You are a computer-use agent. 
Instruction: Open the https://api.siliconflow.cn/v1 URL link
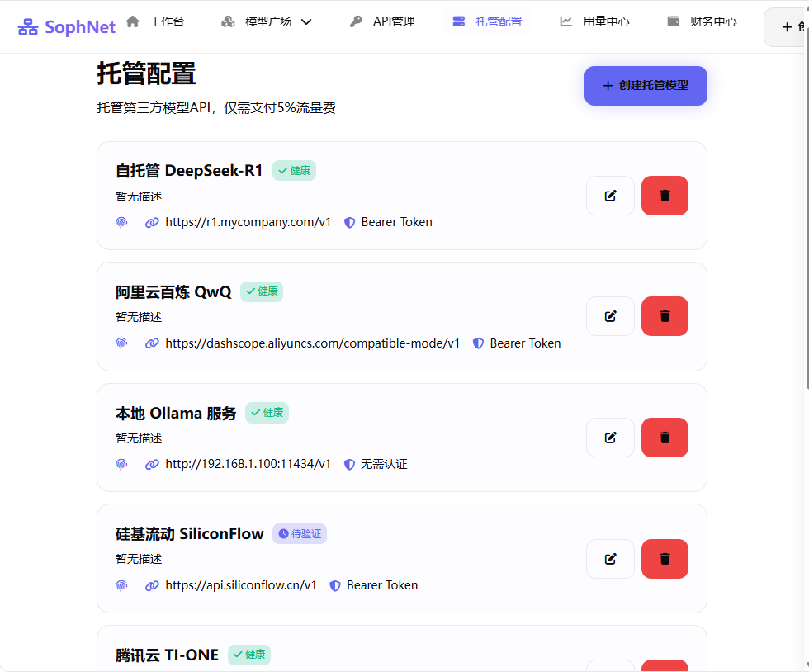coord(241,585)
